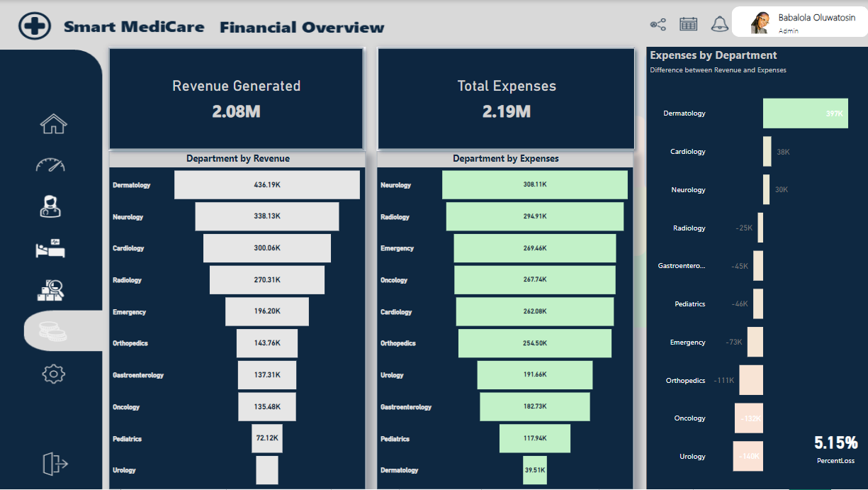Viewport: 868px width, 490px height.
Task: Click the user avatar photo
Action: [x=762, y=23]
